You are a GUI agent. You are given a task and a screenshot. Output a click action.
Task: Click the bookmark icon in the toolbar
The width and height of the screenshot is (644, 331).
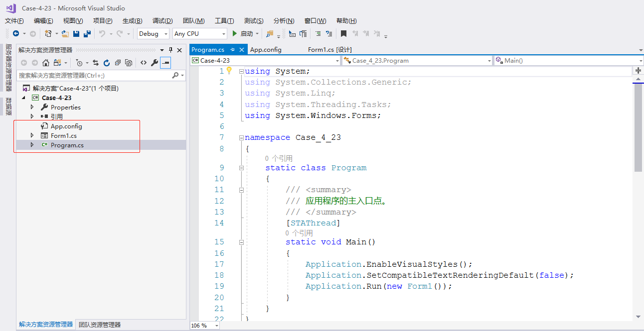click(x=343, y=34)
